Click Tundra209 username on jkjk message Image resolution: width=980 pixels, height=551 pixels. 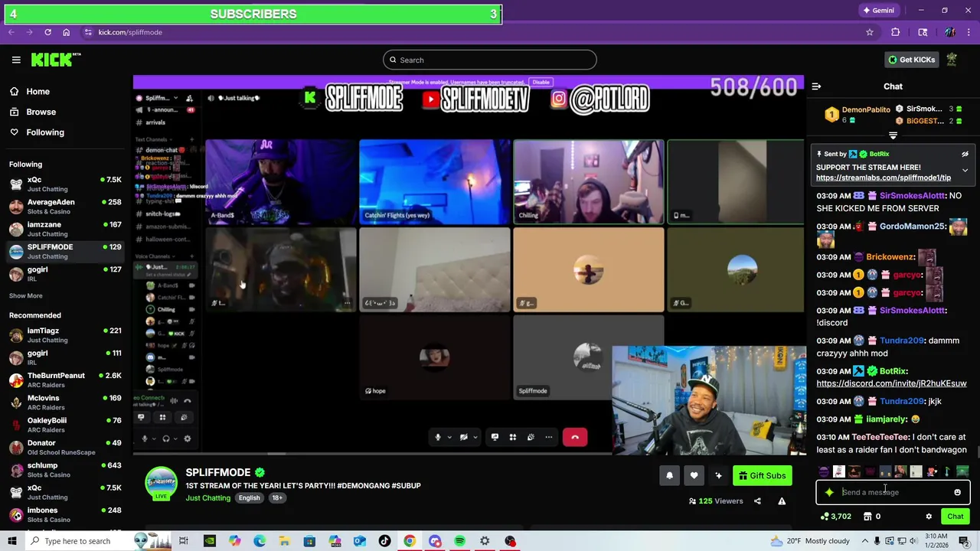click(x=902, y=401)
